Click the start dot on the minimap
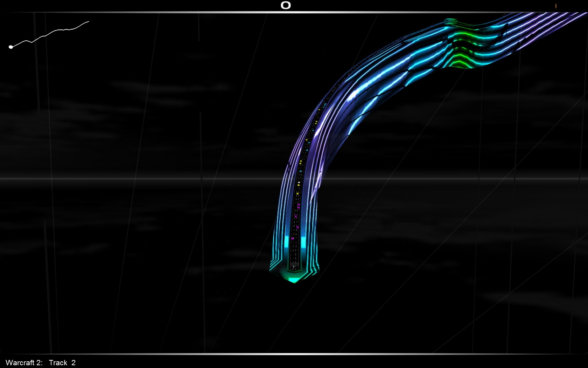Image resolution: width=588 pixels, height=368 pixels. pyautogui.click(x=11, y=47)
